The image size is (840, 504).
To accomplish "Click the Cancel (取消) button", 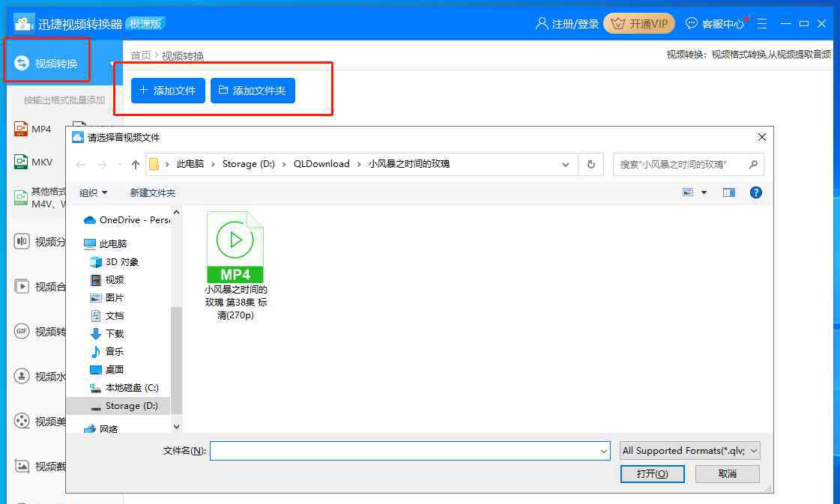I will coord(727,473).
